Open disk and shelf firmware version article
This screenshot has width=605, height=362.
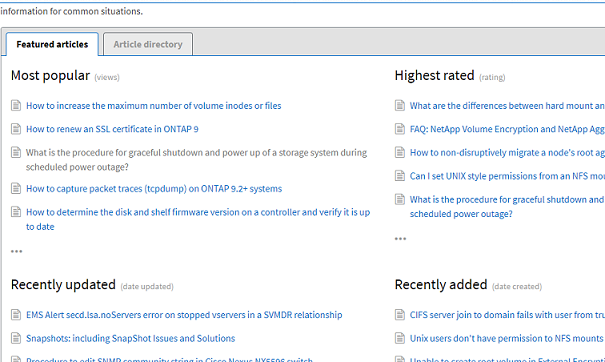(198, 219)
